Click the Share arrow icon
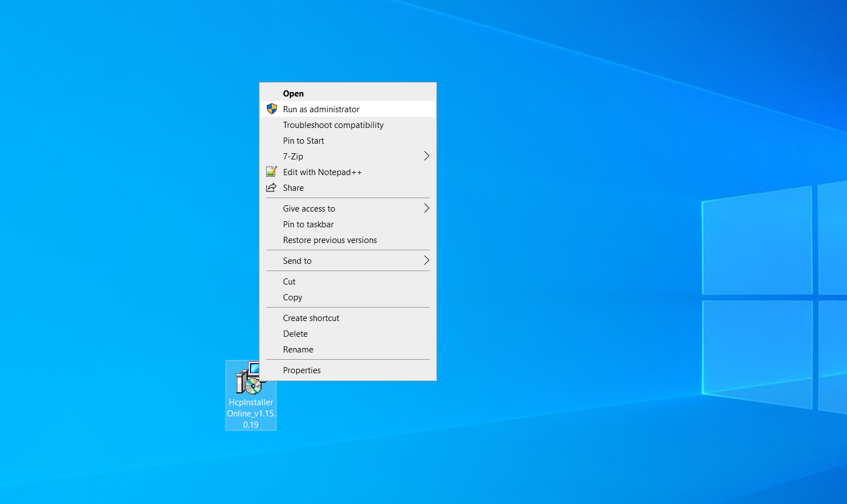 point(271,187)
